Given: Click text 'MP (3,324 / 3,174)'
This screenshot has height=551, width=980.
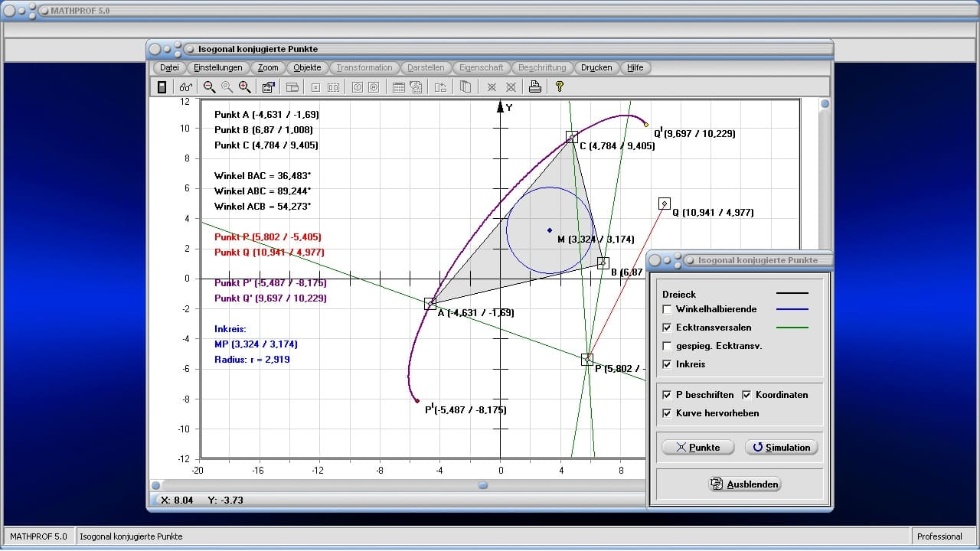Looking at the screenshot, I should click(256, 344).
